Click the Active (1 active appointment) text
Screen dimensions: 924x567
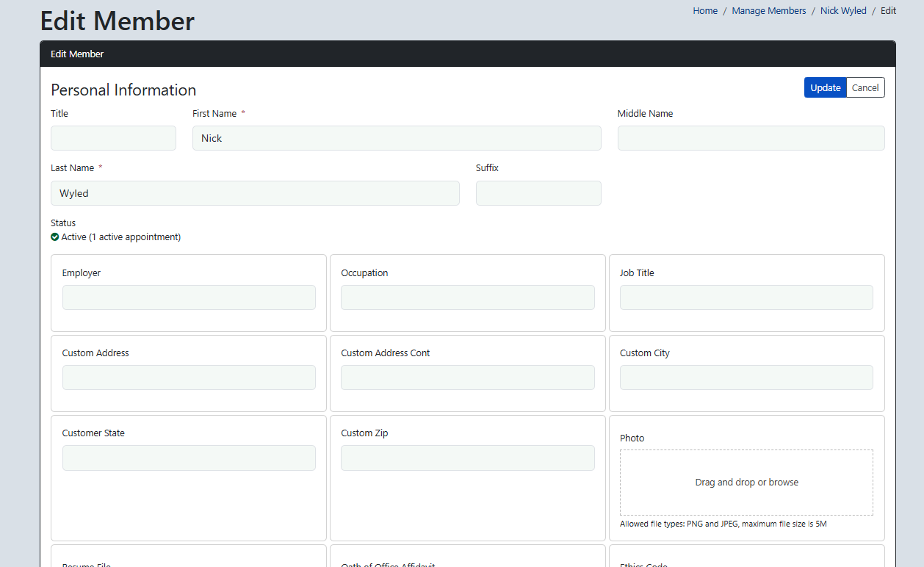pos(121,237)
